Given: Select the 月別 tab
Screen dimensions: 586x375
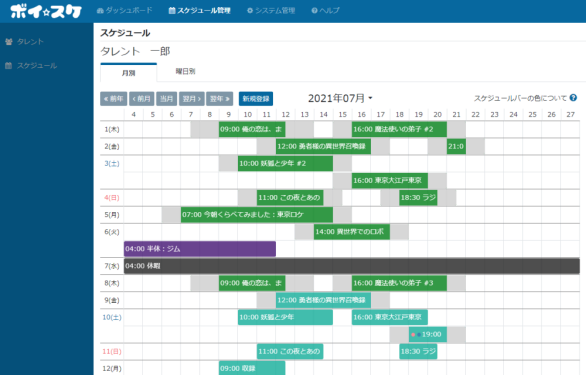Looking at the screenshot, I should tap(129, 73).
